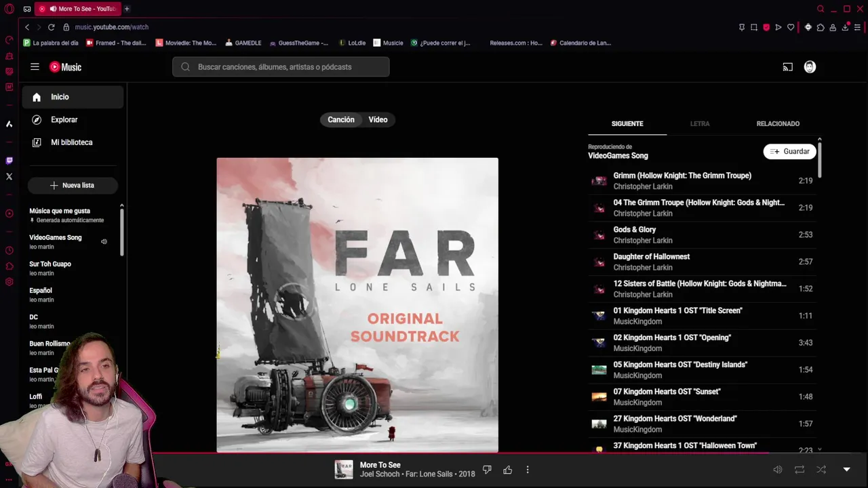Go back in browser history
Screen dimensions: 868x488
[x=27, y=27]
